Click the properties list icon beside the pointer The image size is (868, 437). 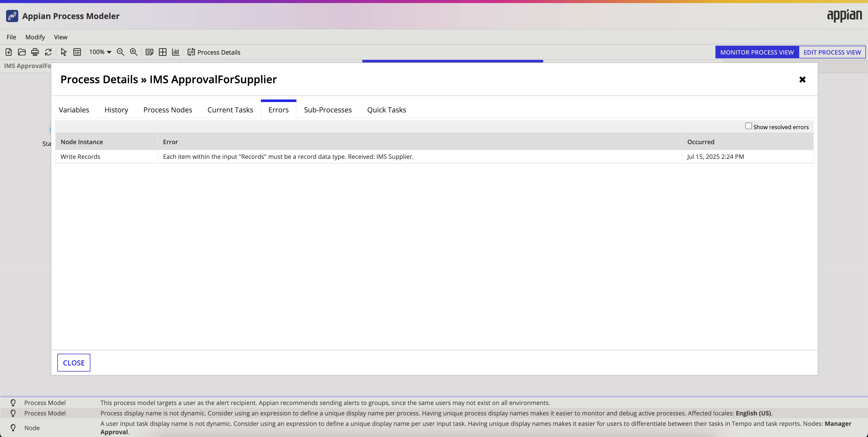(x=77, y=52)
